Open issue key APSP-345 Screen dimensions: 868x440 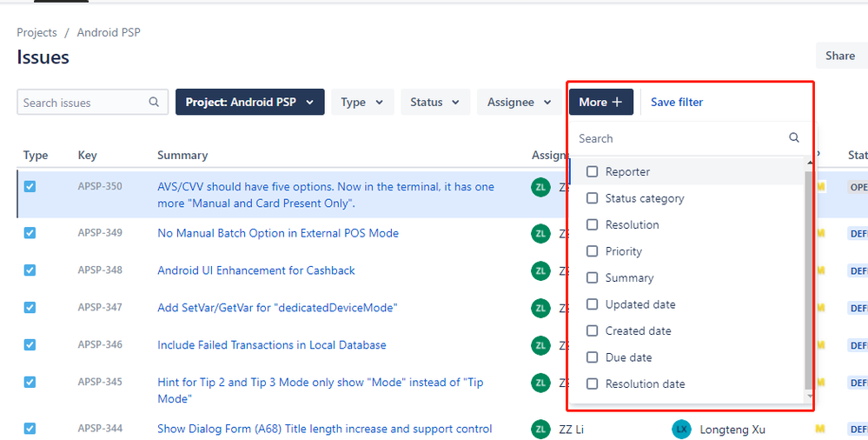click(100, 382)
